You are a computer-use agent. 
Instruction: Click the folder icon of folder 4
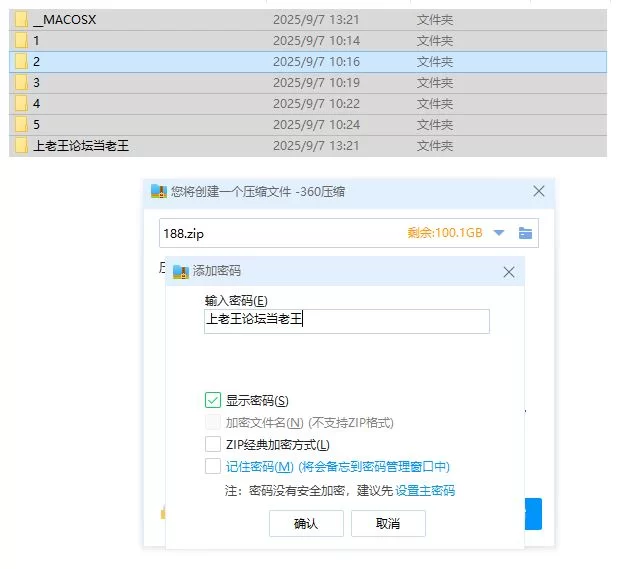21,103
